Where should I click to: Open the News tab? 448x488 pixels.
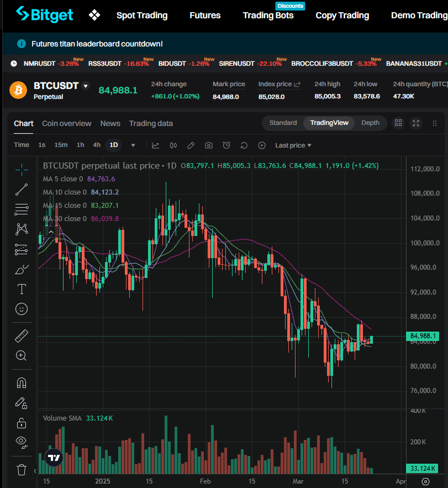tap(110, 124)
